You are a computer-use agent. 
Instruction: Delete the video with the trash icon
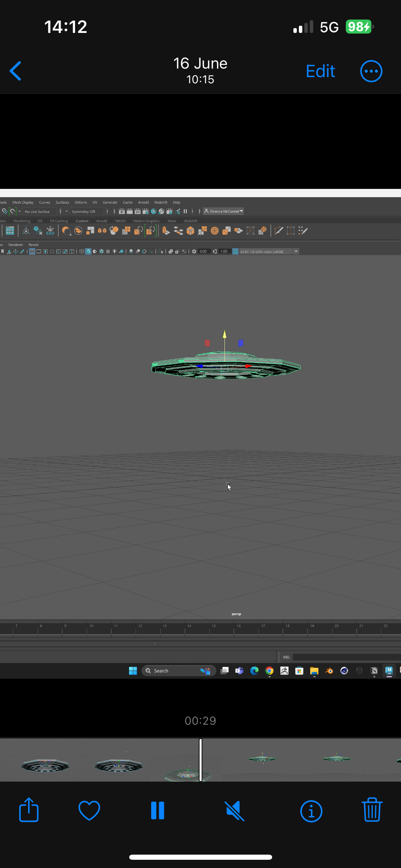click(372, 810)
